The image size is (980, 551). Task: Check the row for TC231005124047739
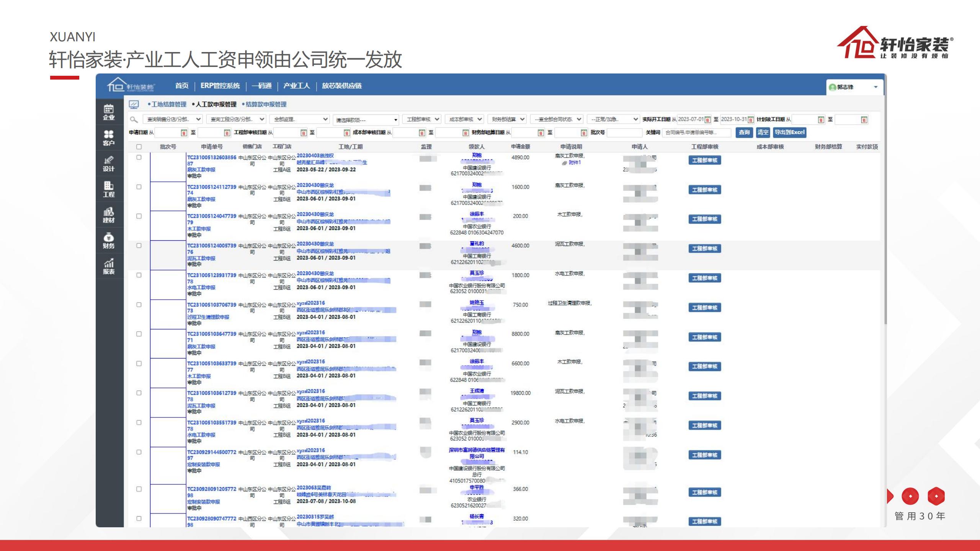(139, 216)
